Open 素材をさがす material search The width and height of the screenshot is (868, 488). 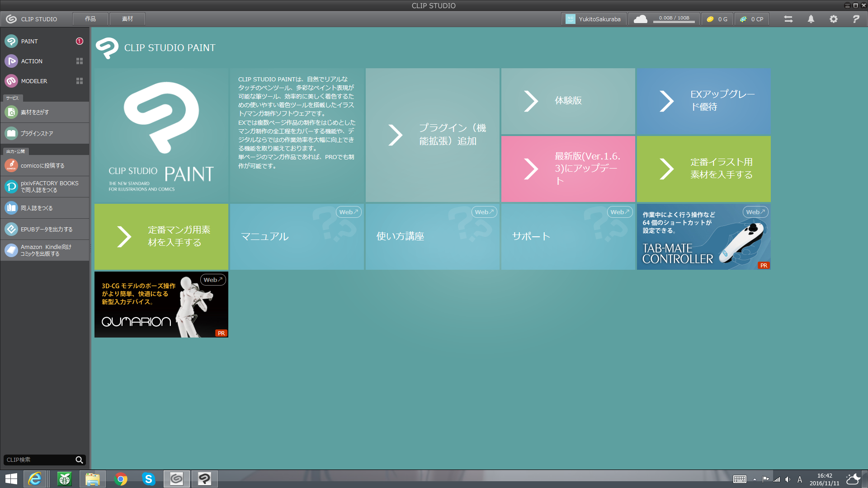click(x=45, y=112)
